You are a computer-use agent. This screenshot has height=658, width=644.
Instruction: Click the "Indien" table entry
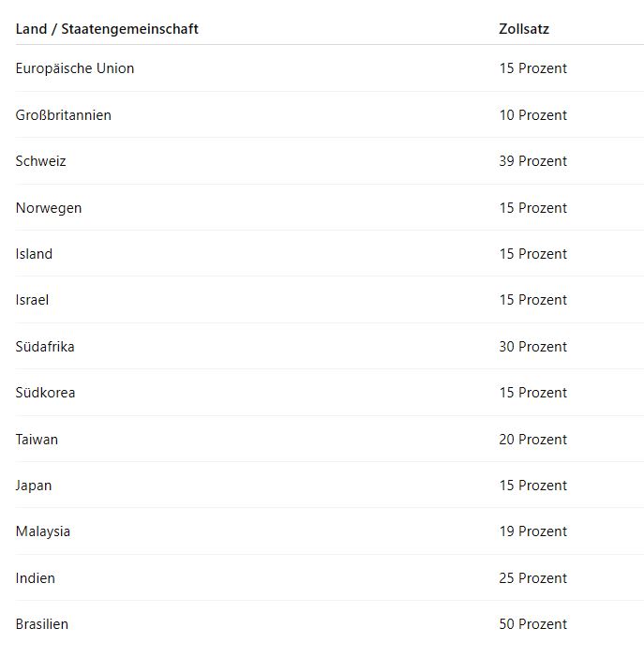click(35, 578)
